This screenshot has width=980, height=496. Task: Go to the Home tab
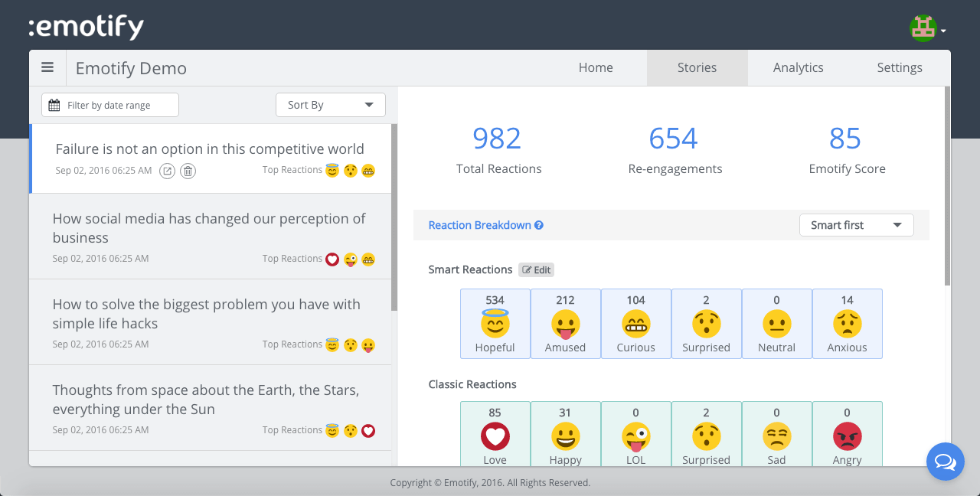coord(596,67)
